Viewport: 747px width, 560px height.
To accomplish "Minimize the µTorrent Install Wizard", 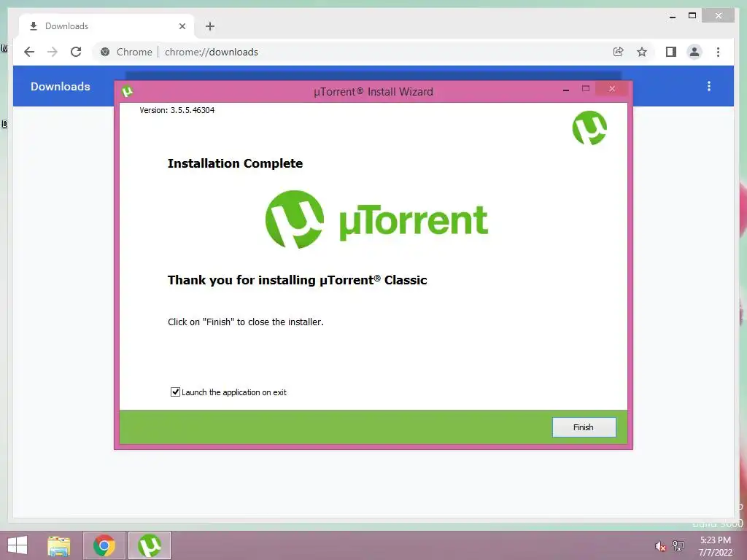I will pyautogui.click(x=566, y=89).
